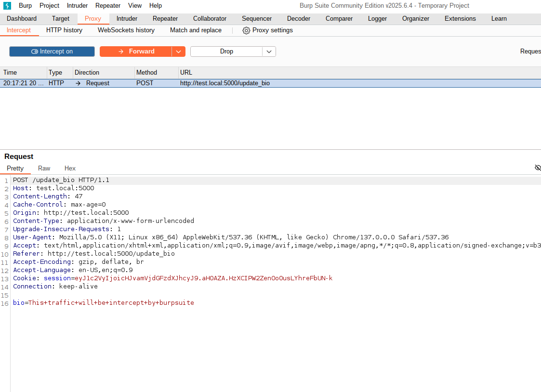Open the Comparer tab
The height and width of the screenshot is (392, 541).
point(339,19)
